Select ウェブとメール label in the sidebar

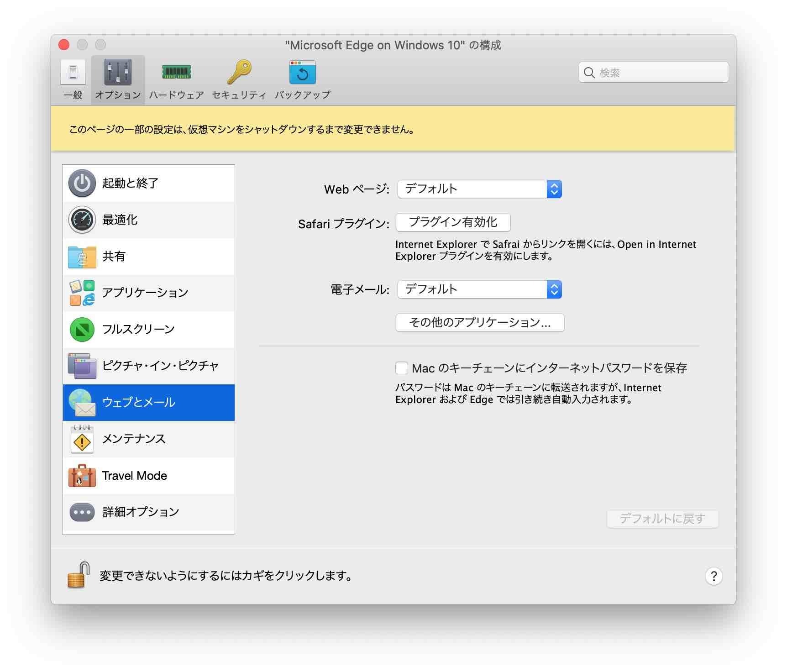tap(139, 402)
